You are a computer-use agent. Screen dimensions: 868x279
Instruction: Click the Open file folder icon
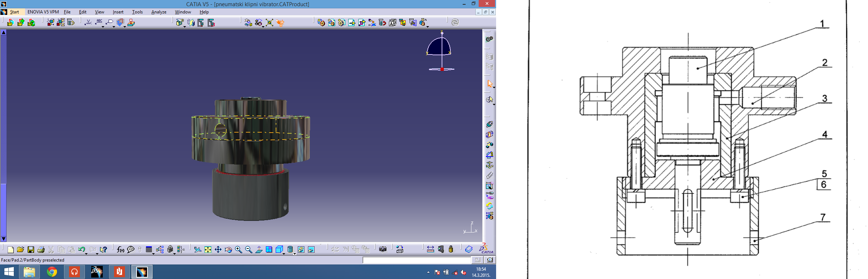(x=20, y=250)
